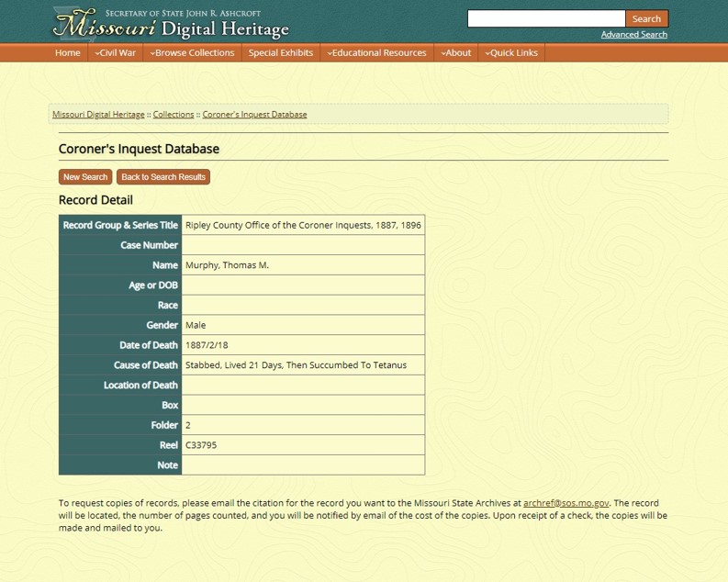Viewport: 728px width, 582px height.
Task: Click the date of death 1887/2/18
Action: [207, 345]
